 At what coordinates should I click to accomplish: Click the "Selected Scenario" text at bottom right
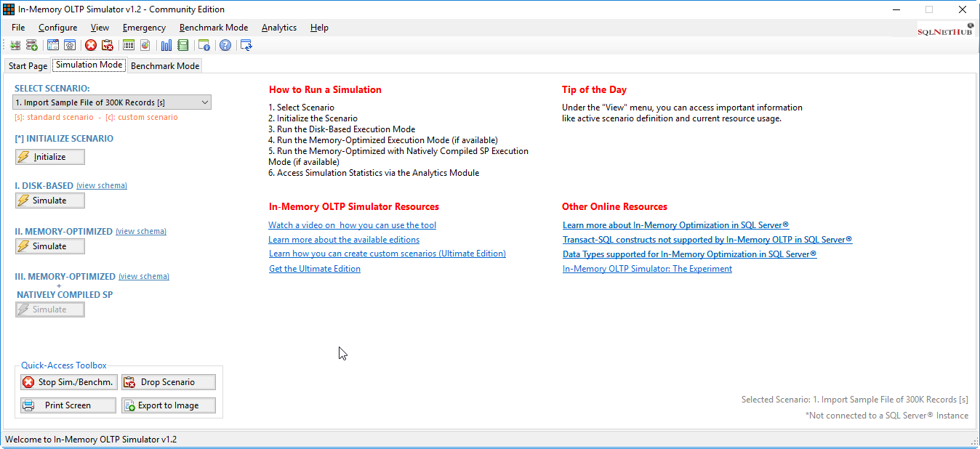[x=855, y=400]
